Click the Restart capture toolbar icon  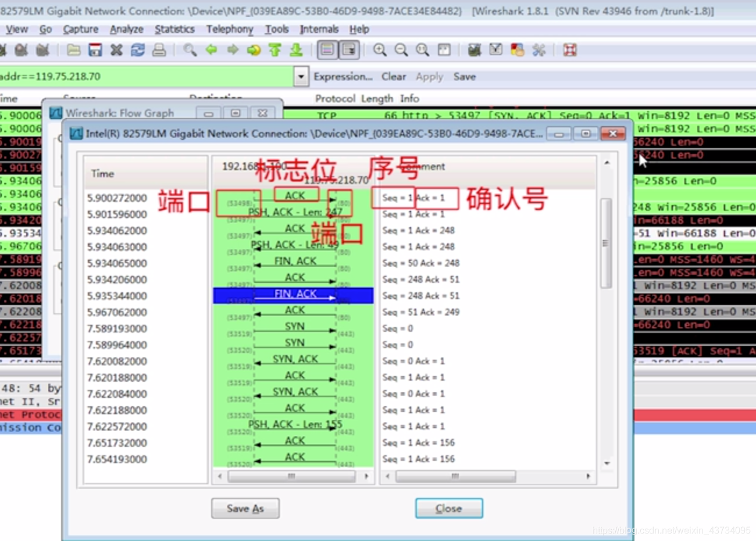pos(42,51)
